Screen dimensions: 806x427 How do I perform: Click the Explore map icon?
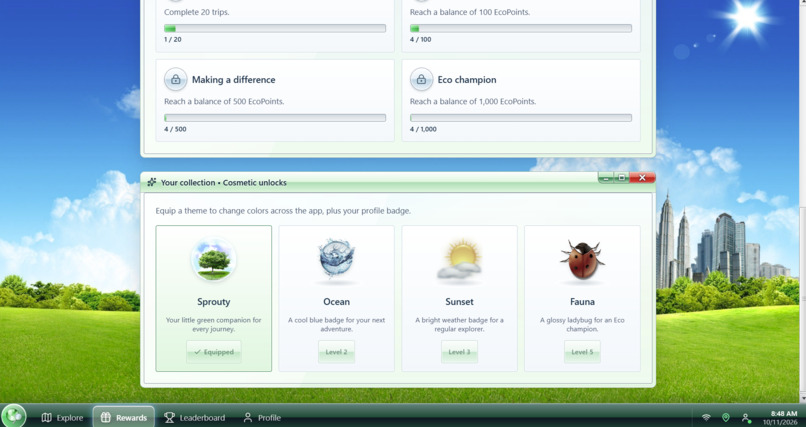(x=47, y=417)
